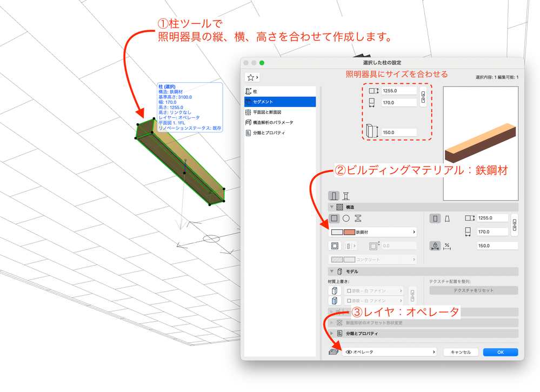Screen dimensions: 540x392
Task: Click the キャンセル button
Action: (x=461, y=352)
